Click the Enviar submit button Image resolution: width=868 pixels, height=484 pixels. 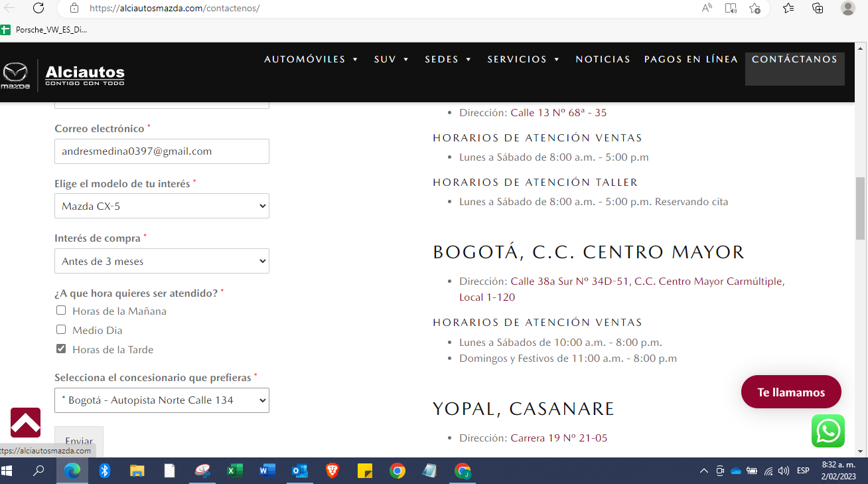tap(79, 441)
